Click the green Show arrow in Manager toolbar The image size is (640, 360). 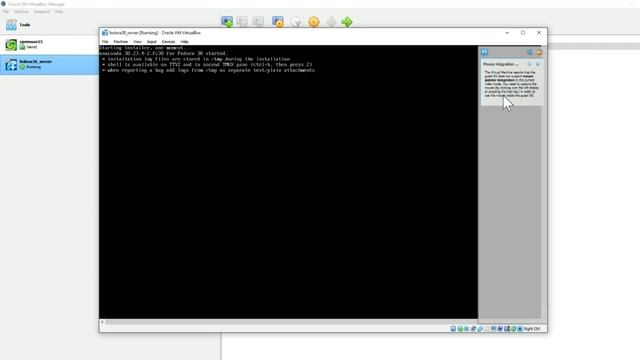click(347, 22)
